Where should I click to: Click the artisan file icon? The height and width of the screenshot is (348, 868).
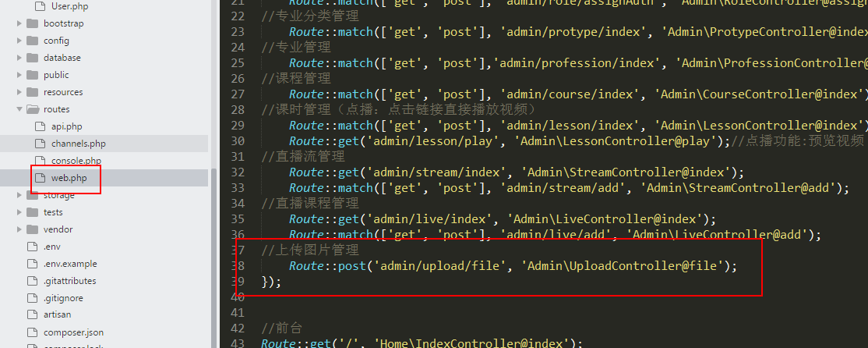tap(32, 315)
